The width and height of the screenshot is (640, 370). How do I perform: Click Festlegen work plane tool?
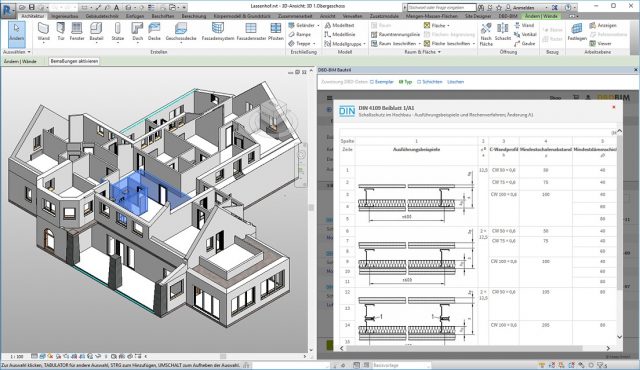pos(577,32)
